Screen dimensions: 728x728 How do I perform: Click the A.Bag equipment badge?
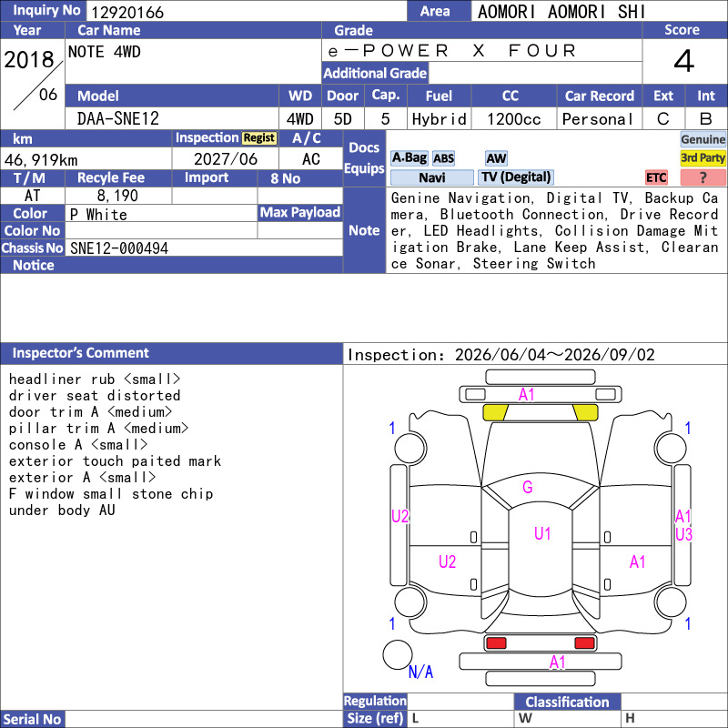point(409,158)
